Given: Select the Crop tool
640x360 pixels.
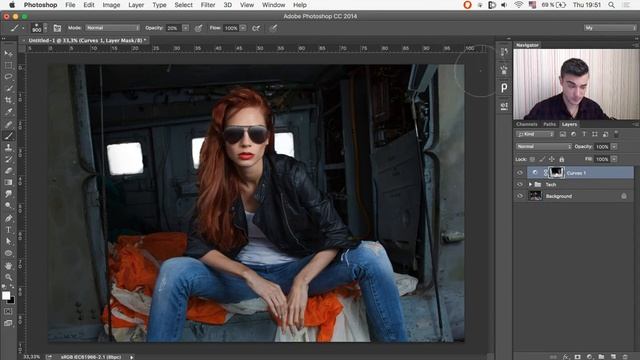Looking at the screenshot, I should pos(8,100).
